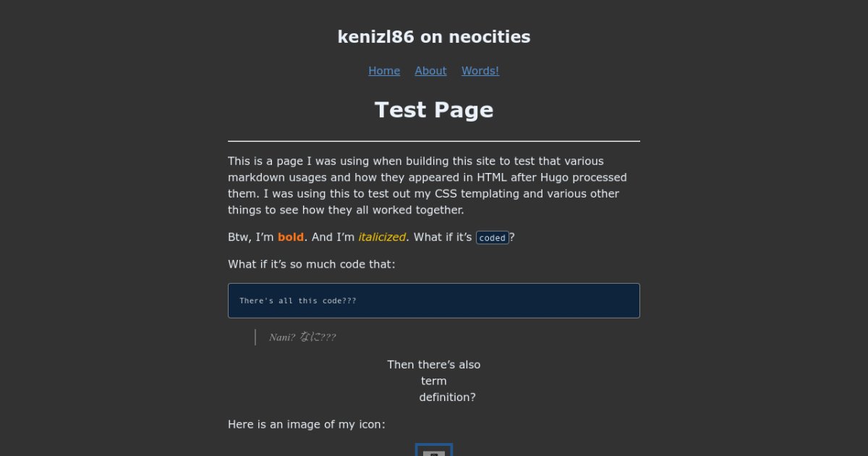The height and width of the screenshot is (456, 868).
Task: Click the 'There's all this code???' text
Action: pyautogui.click(x=298, y=301)
